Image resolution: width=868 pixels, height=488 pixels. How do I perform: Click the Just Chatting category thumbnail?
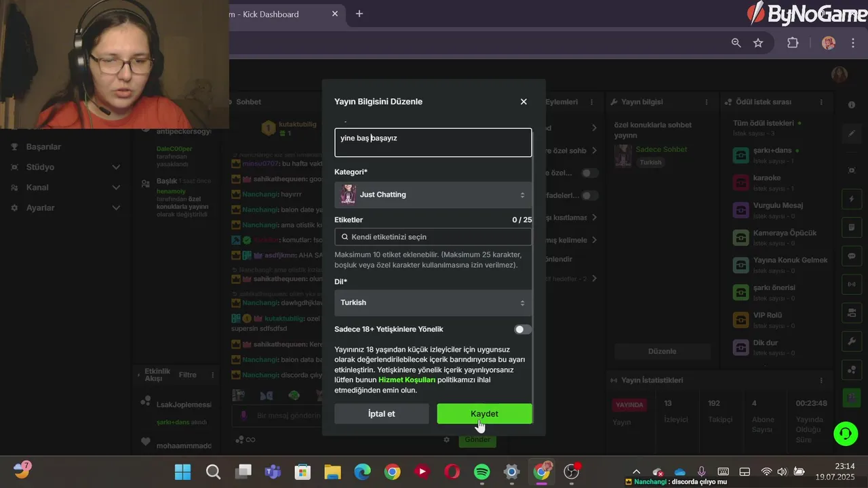tap(348, 195)
